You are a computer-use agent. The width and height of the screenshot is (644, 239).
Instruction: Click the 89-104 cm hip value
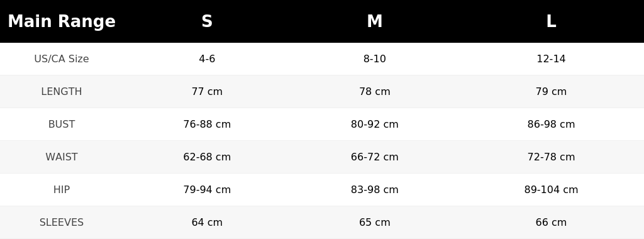[x=551, y=190]
